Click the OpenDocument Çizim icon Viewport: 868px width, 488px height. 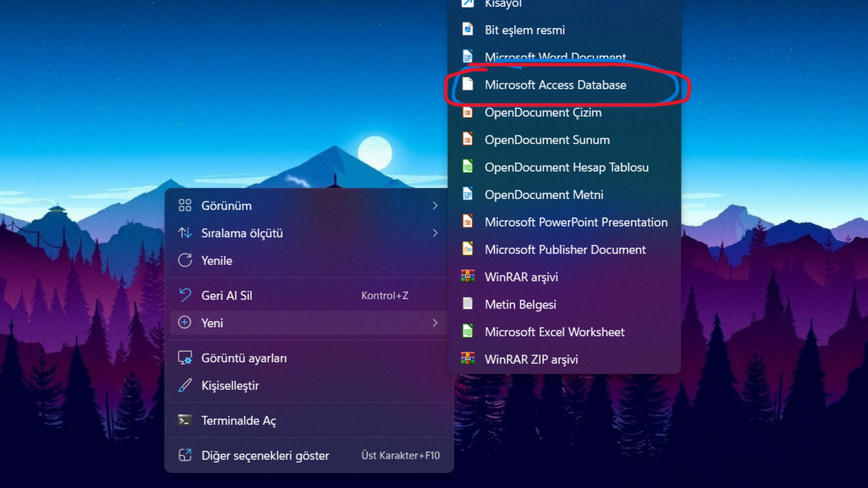tap(467, 112)
